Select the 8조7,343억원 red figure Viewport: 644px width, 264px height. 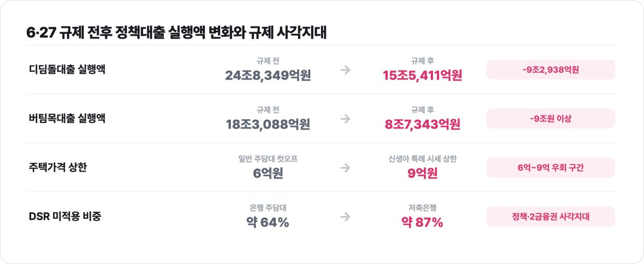pyautogui.click(x=422, y=125)
